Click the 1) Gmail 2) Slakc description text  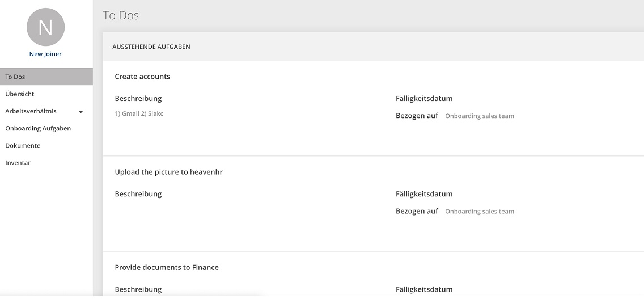139,113
